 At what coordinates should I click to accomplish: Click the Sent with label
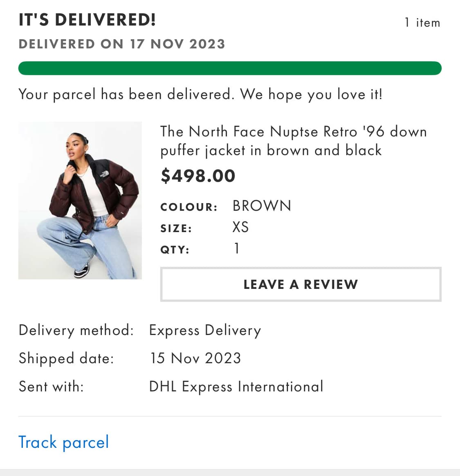click(51, 387)
